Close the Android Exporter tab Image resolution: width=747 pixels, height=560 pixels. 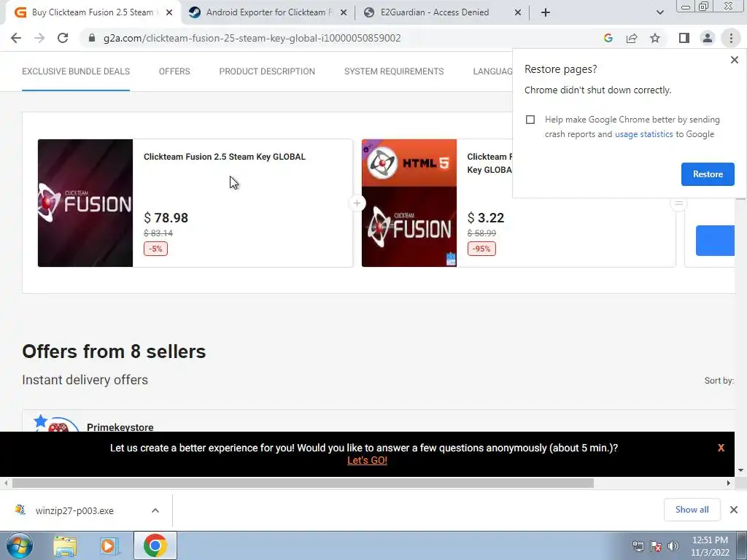(343, 12)
